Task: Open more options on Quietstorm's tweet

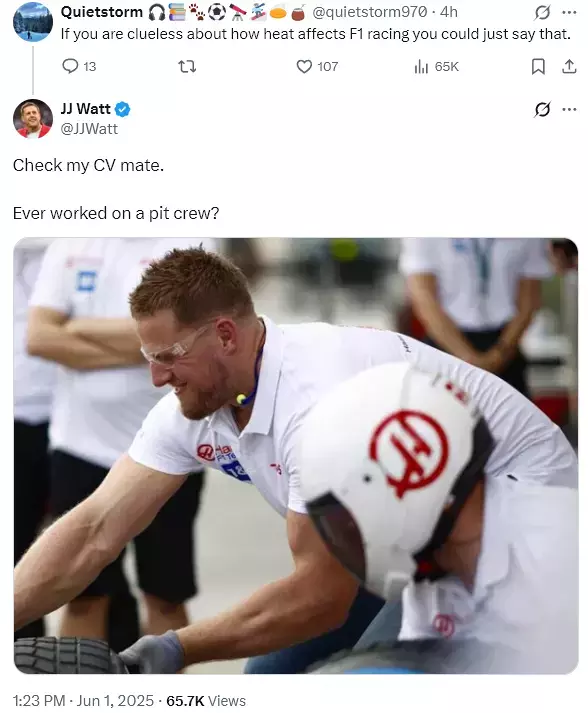Action: click(x=569, y=12)
